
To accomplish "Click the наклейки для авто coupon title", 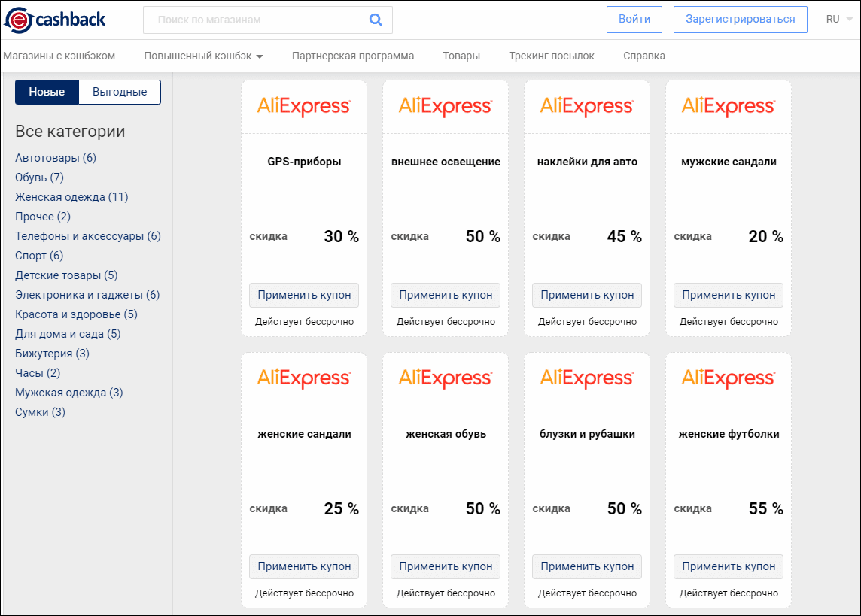I will [x=587, y=162].
